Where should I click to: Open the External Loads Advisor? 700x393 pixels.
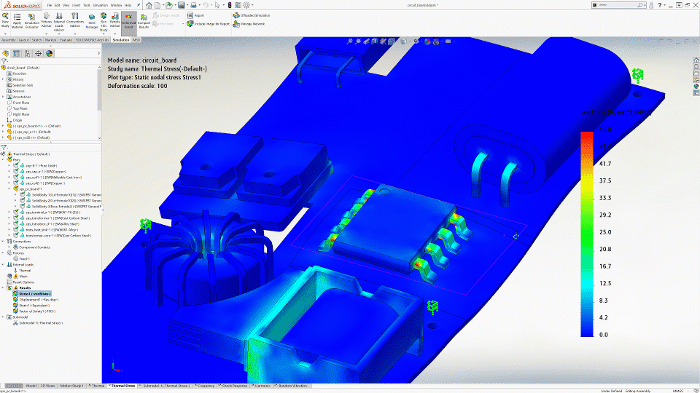click(x=59, y=21)
